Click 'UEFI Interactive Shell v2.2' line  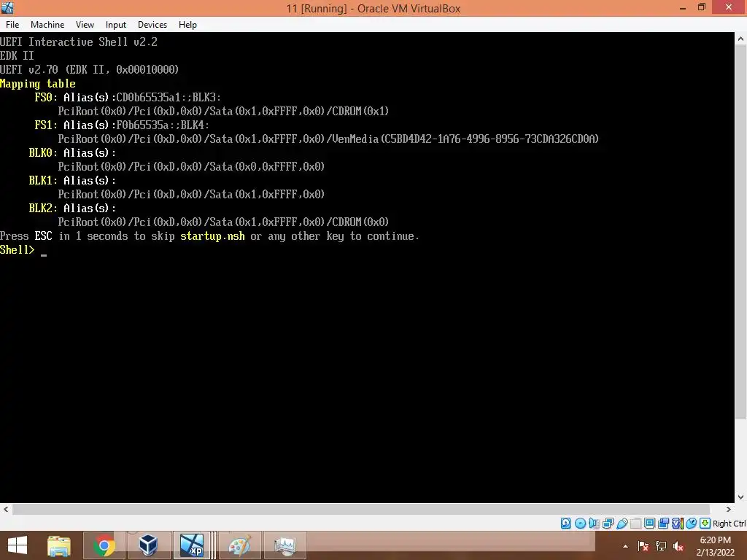(79, 42)
